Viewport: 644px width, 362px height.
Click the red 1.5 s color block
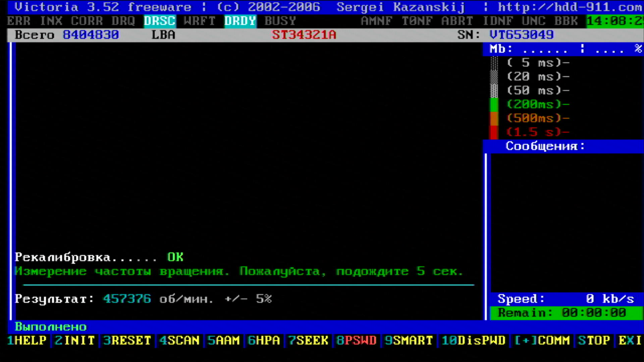[x=494, y=132]
